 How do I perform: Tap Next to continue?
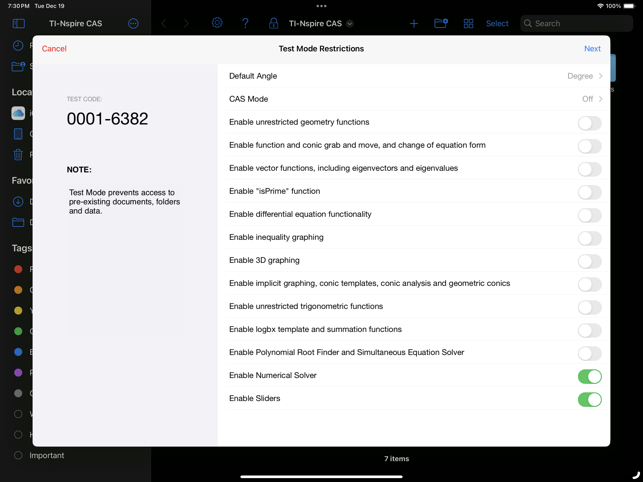[x=592, y=48]
